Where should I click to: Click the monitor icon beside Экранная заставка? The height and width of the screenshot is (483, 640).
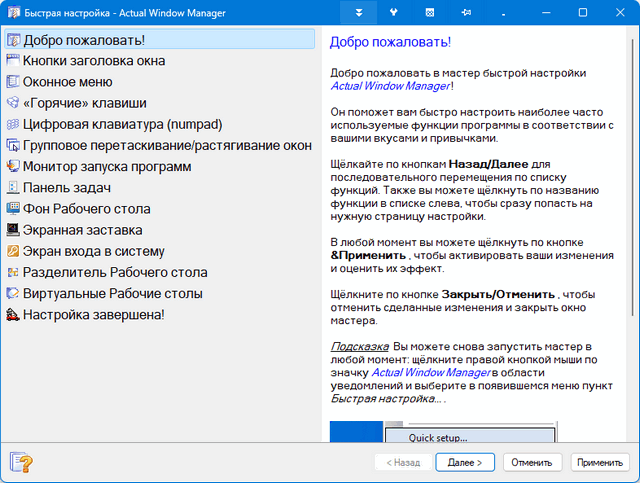[x=13, y=230]
